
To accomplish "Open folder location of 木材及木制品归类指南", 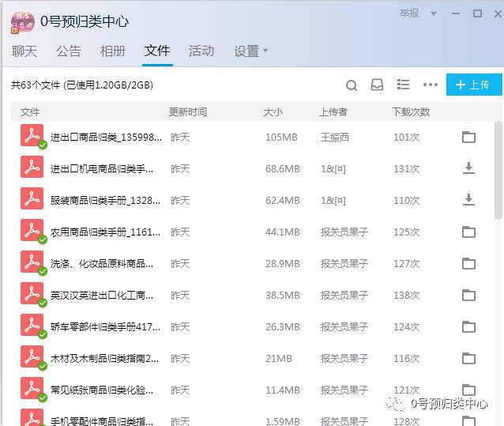I will pyautogui.click(x=468, y=358).
